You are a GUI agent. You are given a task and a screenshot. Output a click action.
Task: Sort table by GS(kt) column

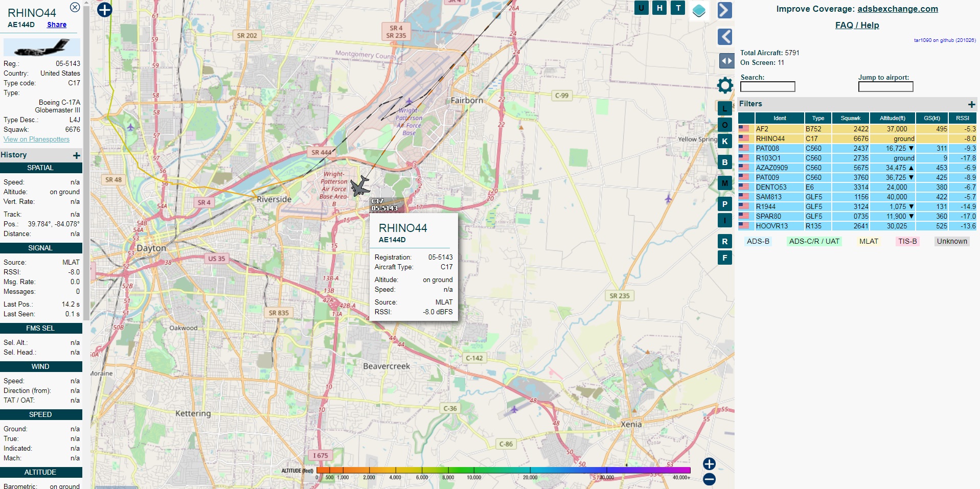click(932, 118)
